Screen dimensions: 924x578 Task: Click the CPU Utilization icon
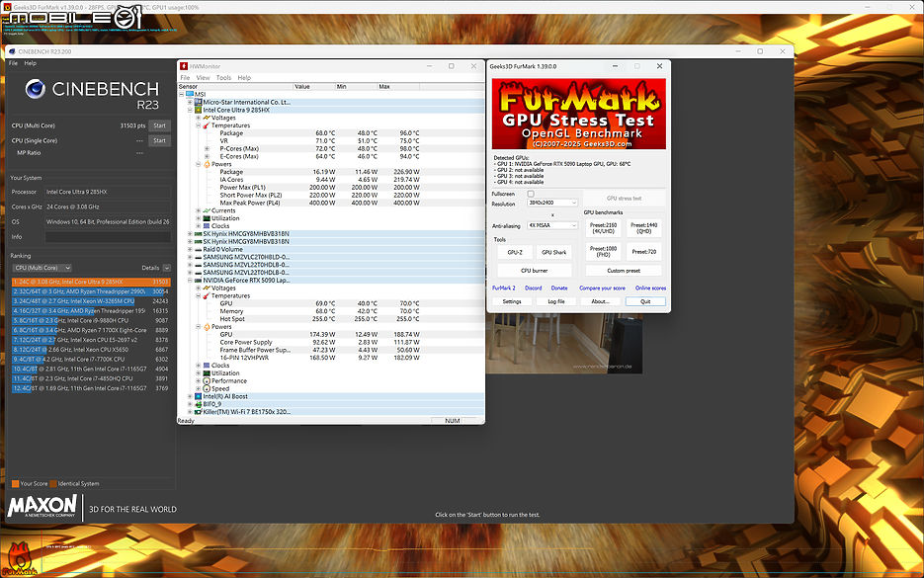pos(207,218)
